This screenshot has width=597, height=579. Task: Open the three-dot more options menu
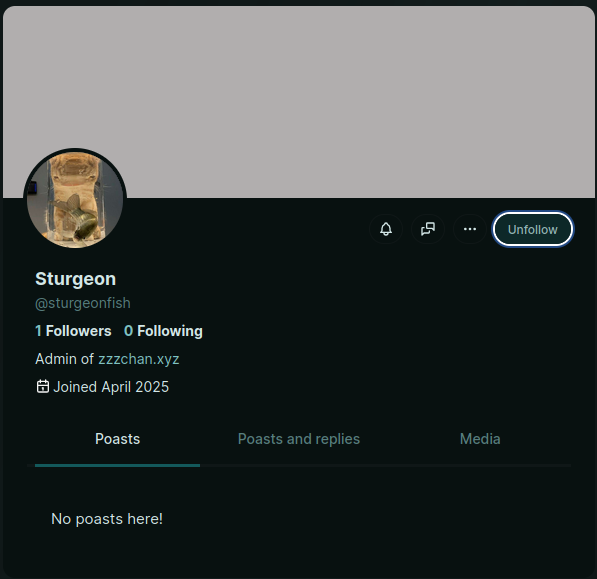(470, 229)
